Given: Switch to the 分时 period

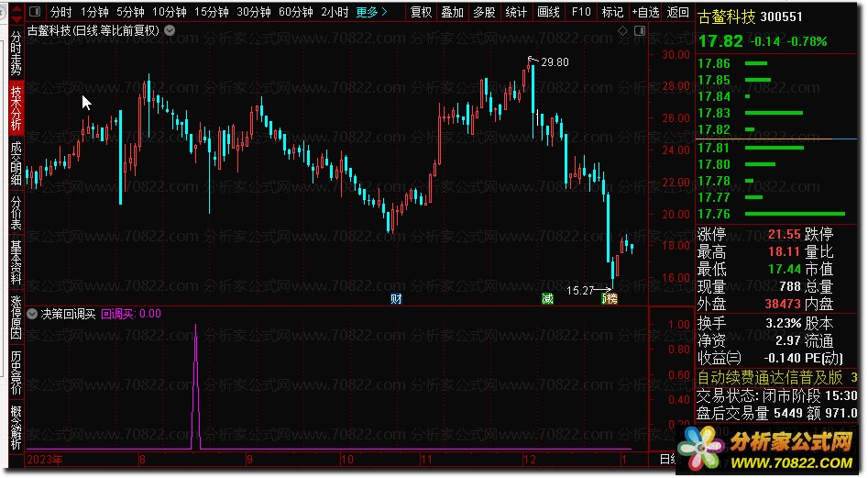Looking at the screenshot, I should [x=60, y=12].
